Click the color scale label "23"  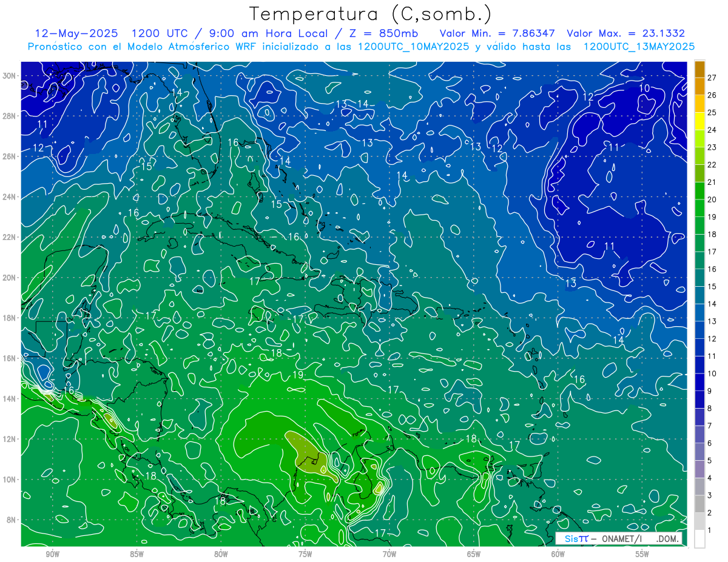coord(712,147)
